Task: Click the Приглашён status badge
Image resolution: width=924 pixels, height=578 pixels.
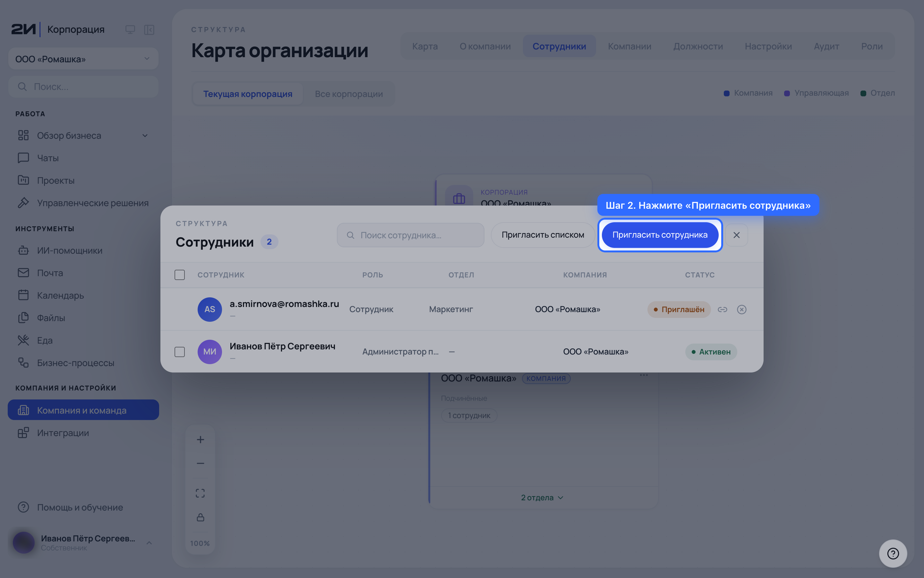Action: click(x=679, y=309)
